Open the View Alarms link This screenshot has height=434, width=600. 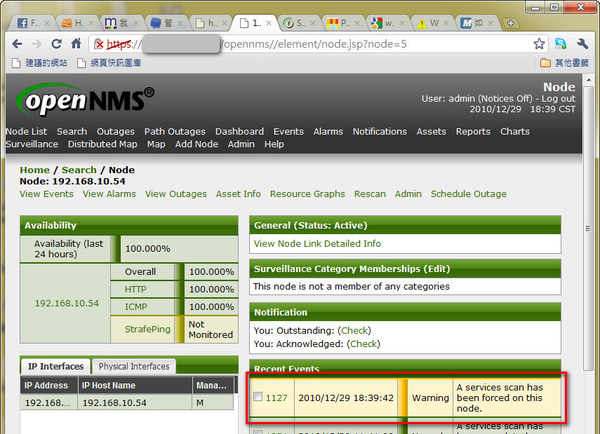click(109, 194)
